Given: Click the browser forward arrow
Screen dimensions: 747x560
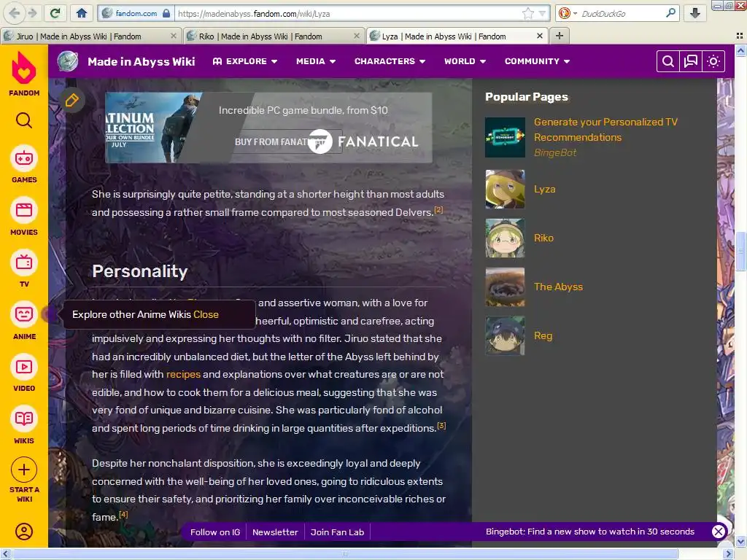Looking at the screenshot, I should [x=32, y=13].
